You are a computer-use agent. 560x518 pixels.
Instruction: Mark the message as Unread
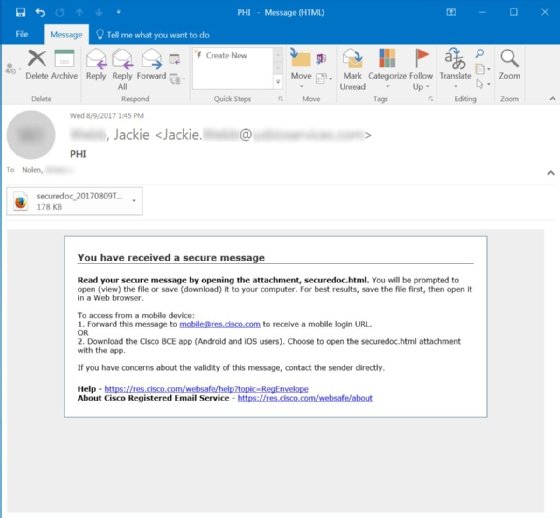(x=352, y=70)
